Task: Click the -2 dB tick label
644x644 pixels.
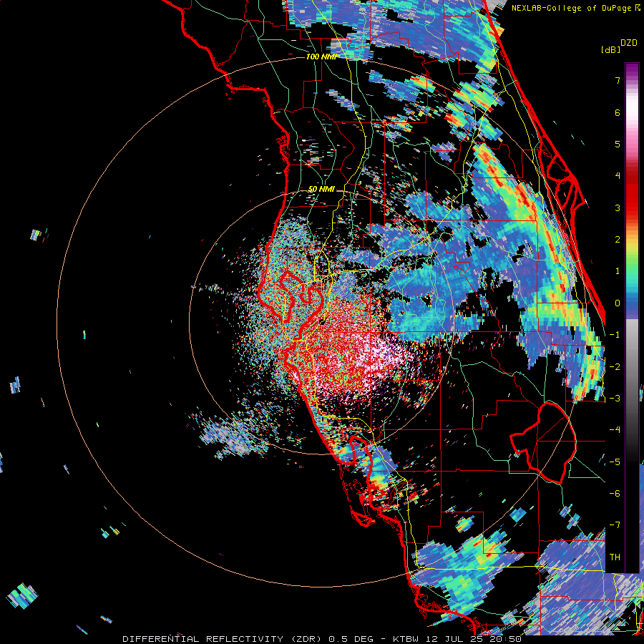Action: pos(615,367)
